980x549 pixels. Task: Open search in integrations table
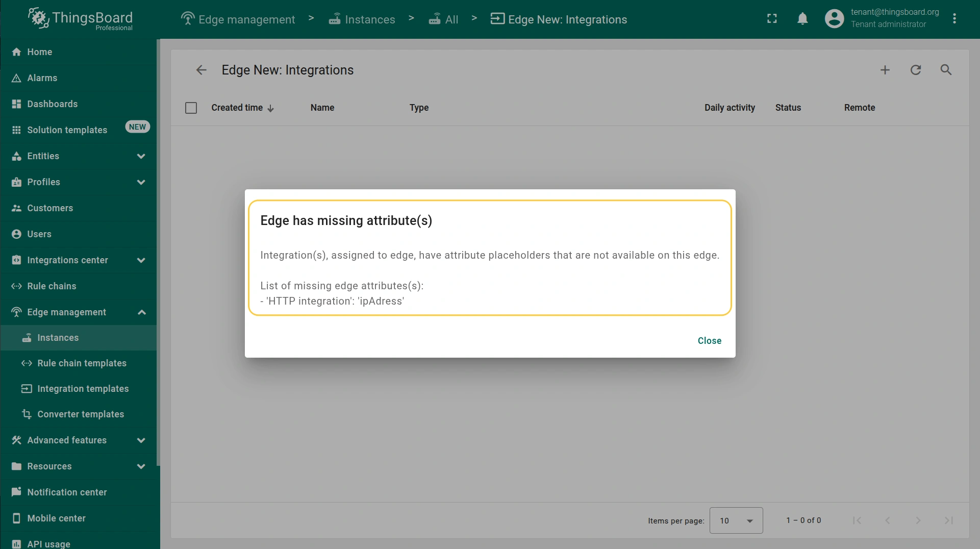[x=946, y=70]
